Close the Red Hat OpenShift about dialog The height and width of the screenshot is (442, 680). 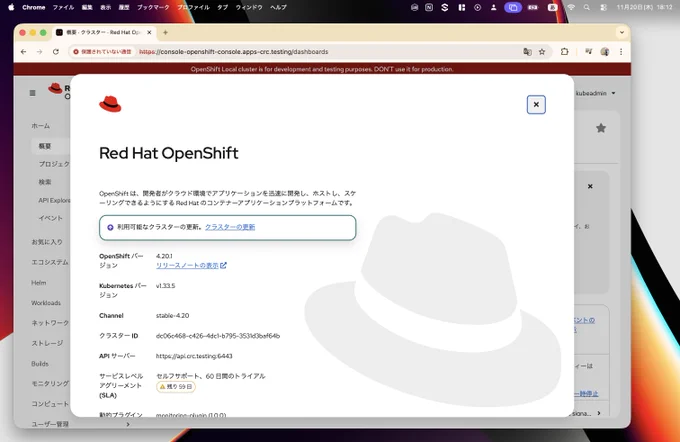pyautogui.click(x=536, y=105)
